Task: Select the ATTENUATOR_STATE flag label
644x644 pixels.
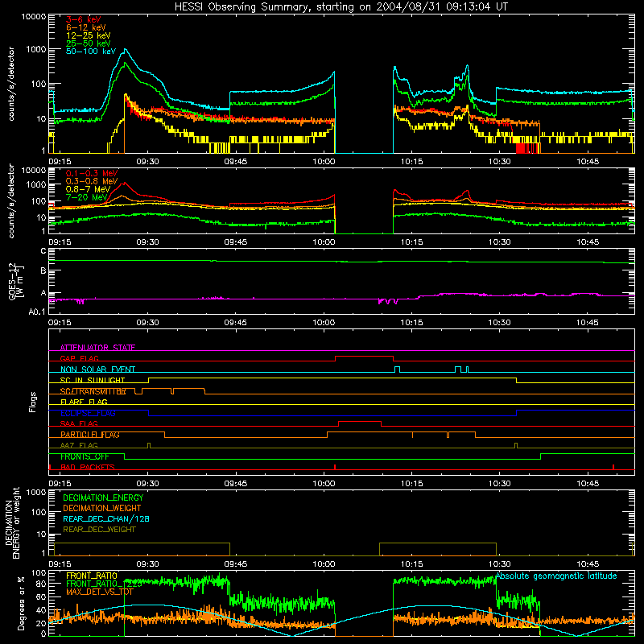Action: coord(97,348)
